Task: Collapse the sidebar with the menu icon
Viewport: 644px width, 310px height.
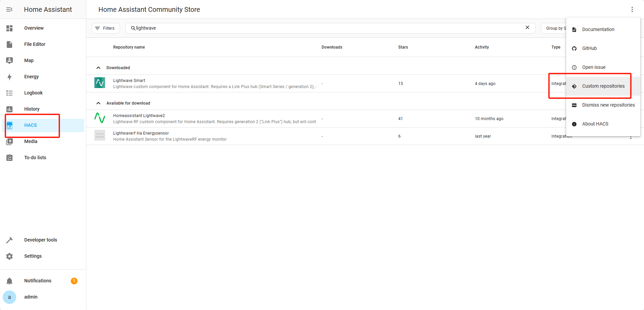Action: pyautogui.click(x=9, y=9)
